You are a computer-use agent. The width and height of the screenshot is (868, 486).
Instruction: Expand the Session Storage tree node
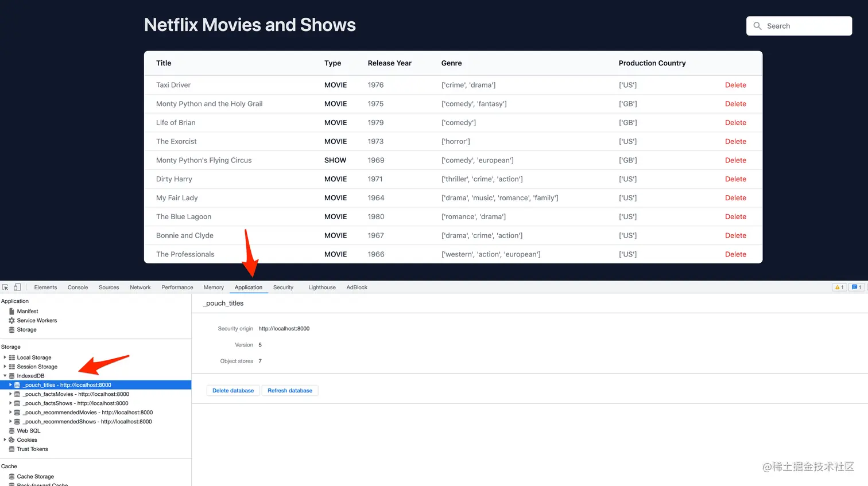tap(5, 366)
